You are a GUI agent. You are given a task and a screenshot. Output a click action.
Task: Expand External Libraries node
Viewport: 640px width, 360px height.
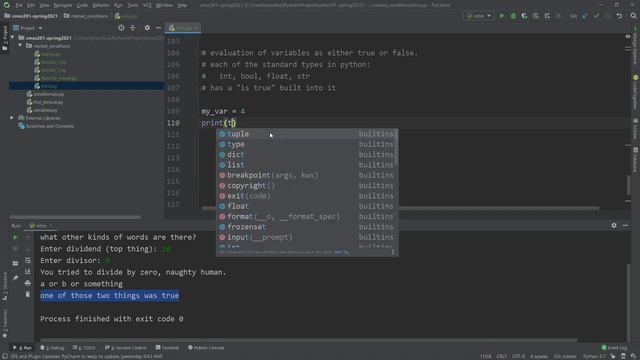12,118
